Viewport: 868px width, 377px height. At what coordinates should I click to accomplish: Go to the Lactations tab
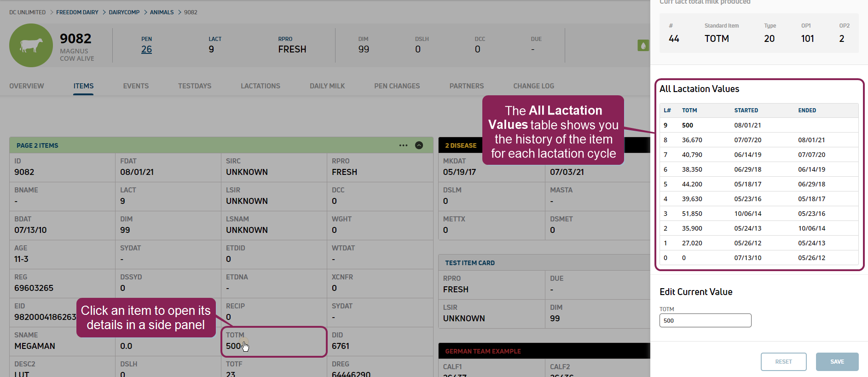coord(260,86)
